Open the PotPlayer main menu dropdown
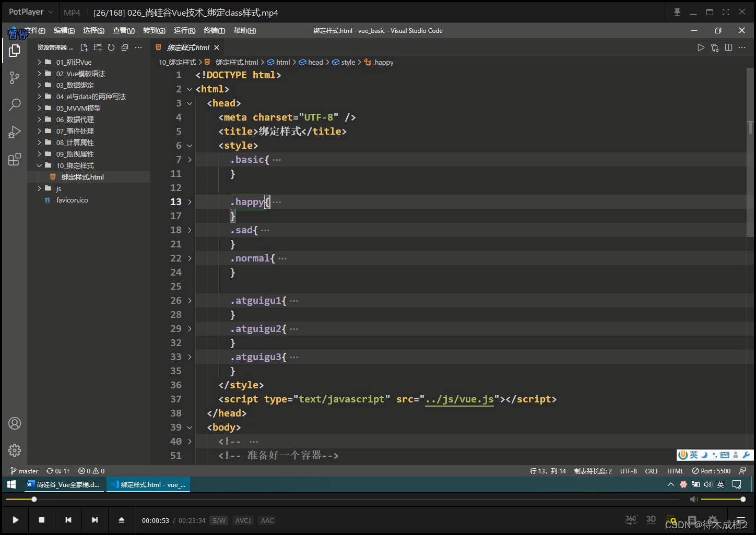 coord(31,12)
